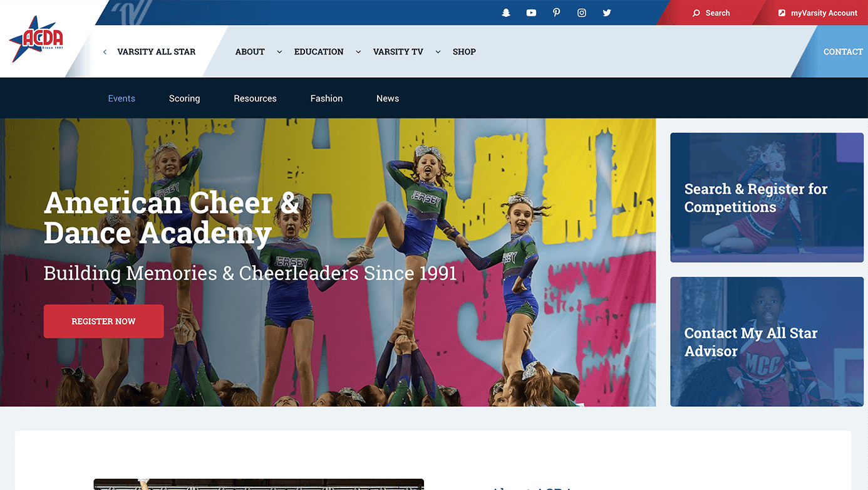Open Contact My All Star Advisor card
The image size is (868, 490).
767,341
